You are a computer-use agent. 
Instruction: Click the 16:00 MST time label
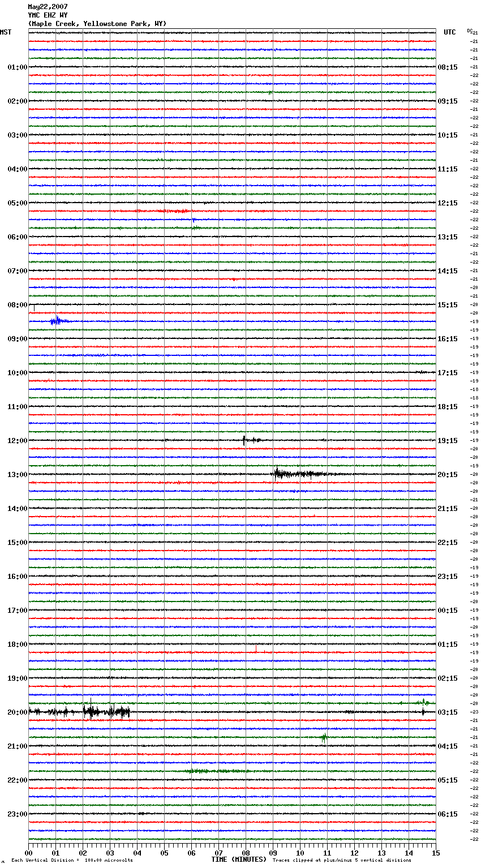pyautogui.click(x=18, y=577)
